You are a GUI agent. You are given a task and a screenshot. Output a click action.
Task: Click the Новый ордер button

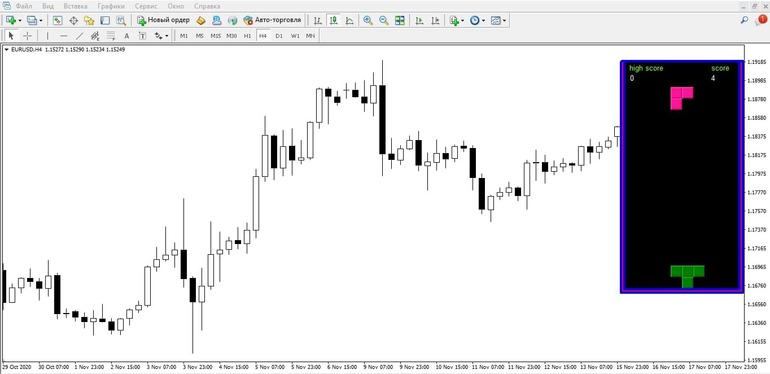tap(163, 20)
